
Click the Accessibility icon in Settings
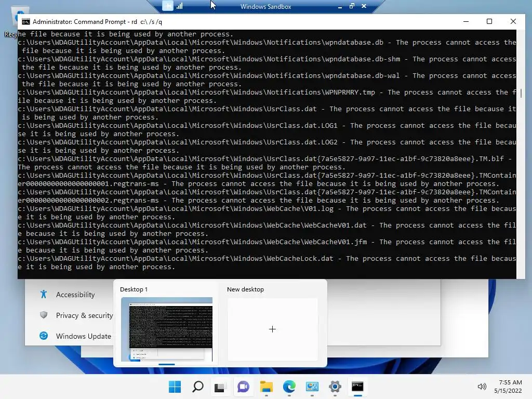(44, 294)
